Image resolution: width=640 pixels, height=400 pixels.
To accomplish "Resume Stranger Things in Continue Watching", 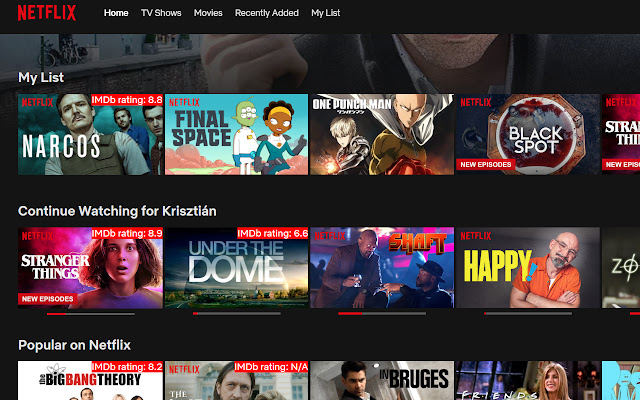I will click(x=90, y=268).
